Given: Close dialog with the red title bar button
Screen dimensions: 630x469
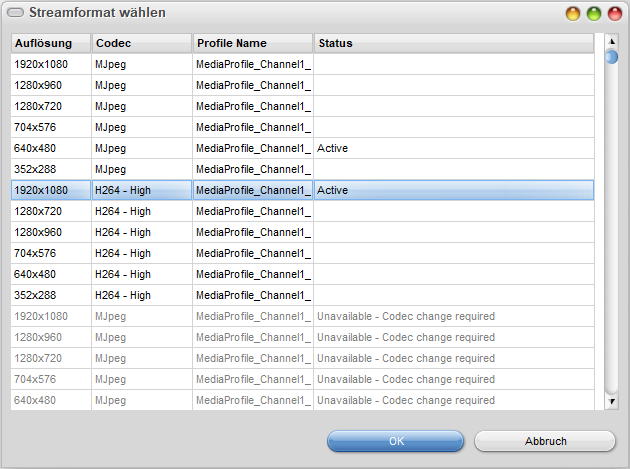Looking at the screenshot, I should tap(613, 14).
